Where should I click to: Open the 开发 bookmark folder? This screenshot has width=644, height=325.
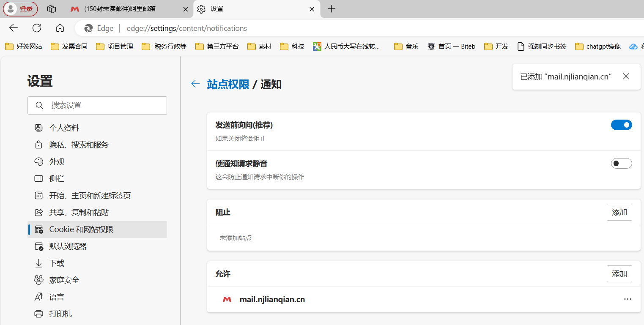point(496,46)
